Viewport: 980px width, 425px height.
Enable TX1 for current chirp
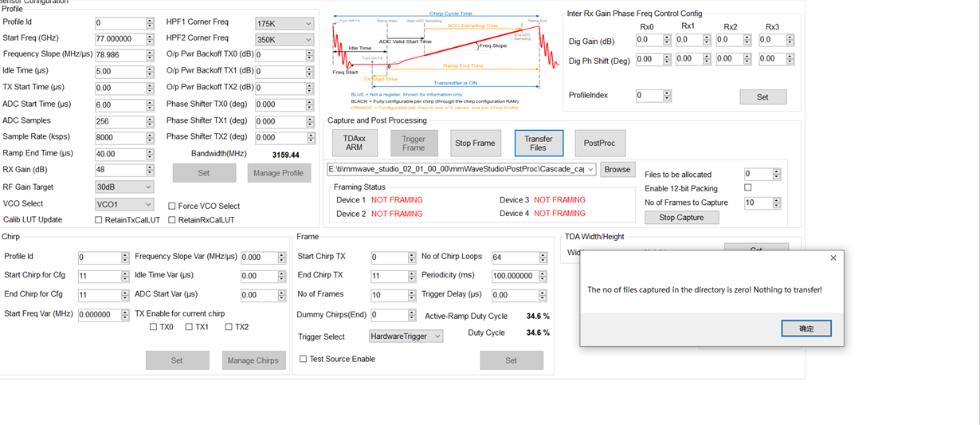(x=190, y=327)
